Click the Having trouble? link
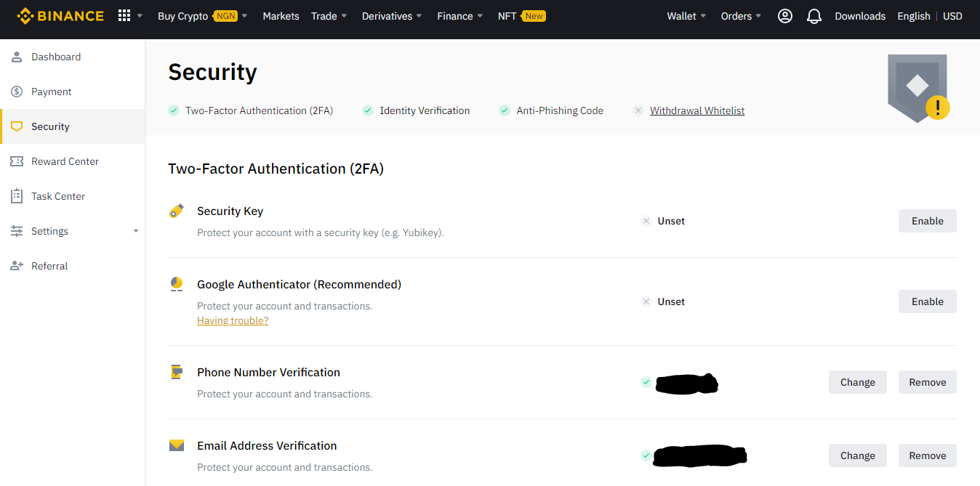Image resolution: width=980 pixels, height=486 pixels. point(233,320)
